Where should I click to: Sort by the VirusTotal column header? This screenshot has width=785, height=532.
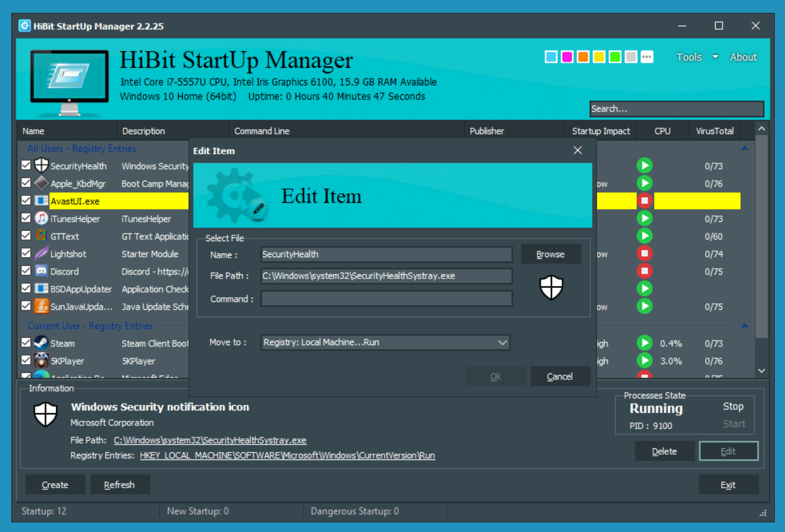coord(715,131)
